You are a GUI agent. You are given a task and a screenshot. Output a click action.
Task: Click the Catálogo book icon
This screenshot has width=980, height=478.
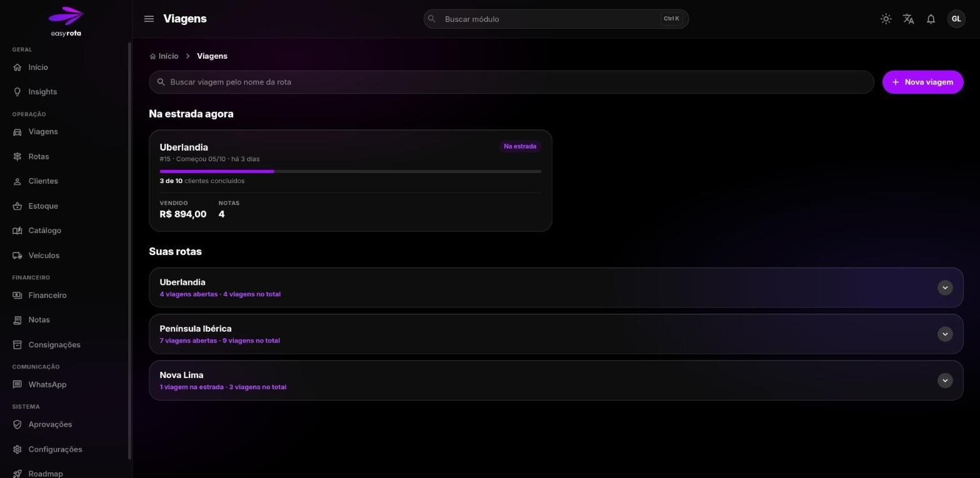click(17, 231)
